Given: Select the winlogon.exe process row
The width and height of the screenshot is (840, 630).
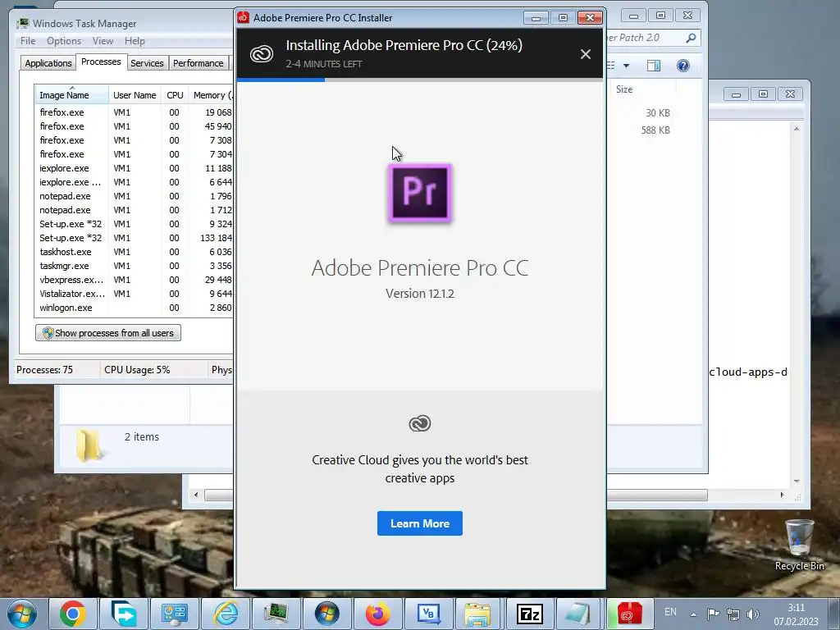Looking at the screenshot, I should [x=134, y=308].
